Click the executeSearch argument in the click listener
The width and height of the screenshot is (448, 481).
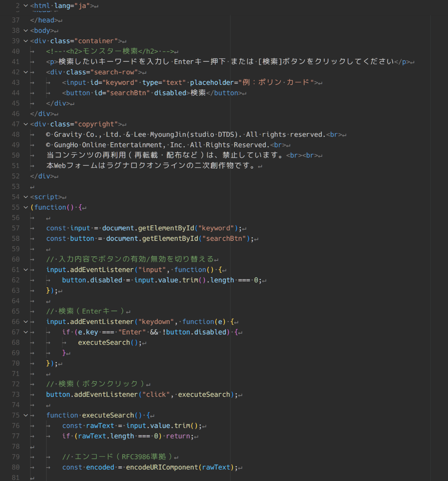204,395
